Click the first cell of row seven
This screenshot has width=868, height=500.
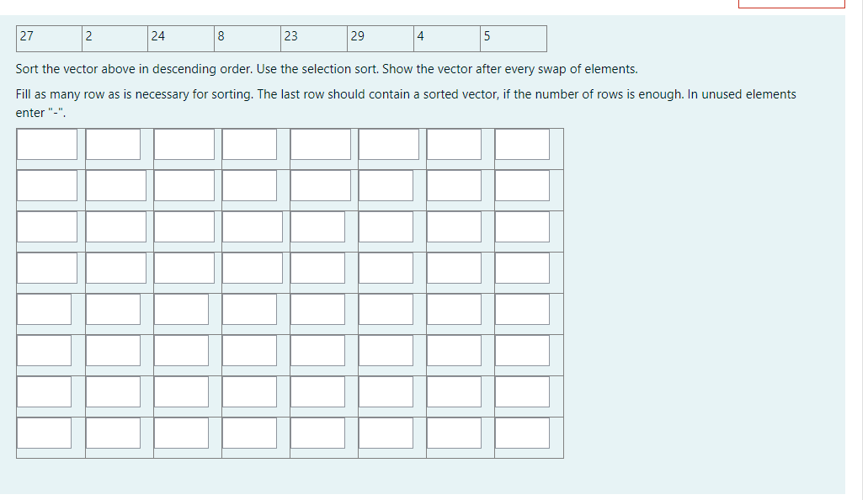46,392
